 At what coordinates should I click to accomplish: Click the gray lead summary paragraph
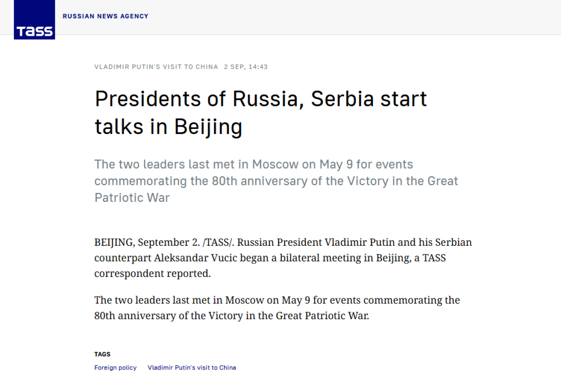pyautogui.click(x=276, y=181)
